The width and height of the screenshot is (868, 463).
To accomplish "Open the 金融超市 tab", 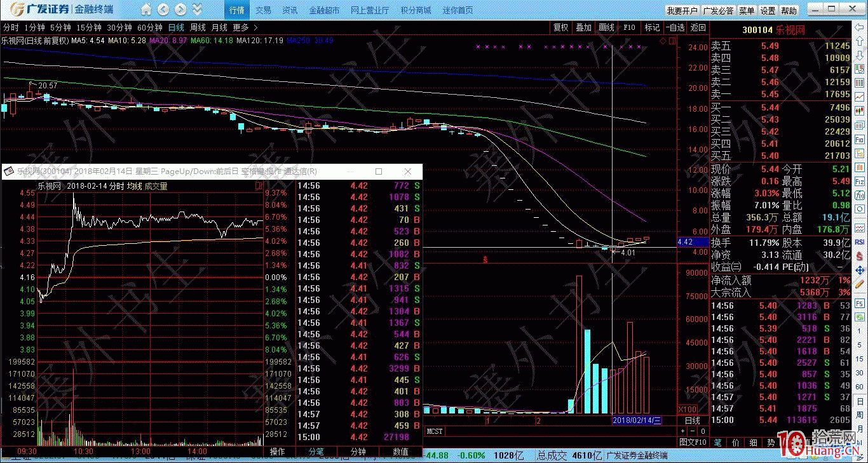I will point(324,10).
